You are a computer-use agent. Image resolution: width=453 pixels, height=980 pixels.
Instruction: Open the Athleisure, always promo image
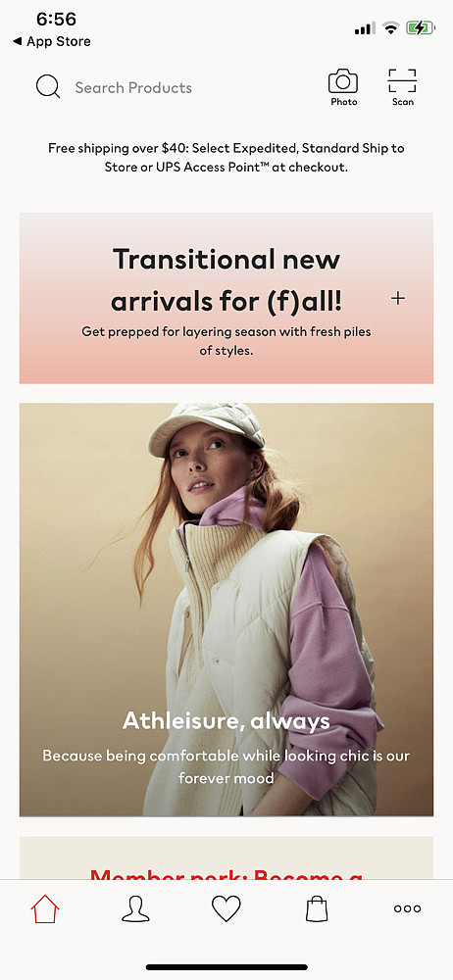point(226,610)
